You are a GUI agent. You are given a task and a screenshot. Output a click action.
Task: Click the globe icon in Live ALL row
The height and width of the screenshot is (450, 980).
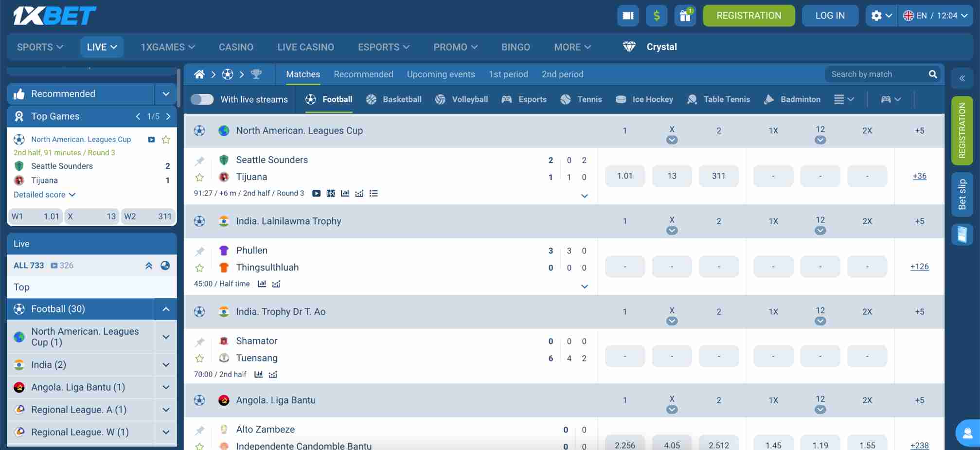pos(165,266)
